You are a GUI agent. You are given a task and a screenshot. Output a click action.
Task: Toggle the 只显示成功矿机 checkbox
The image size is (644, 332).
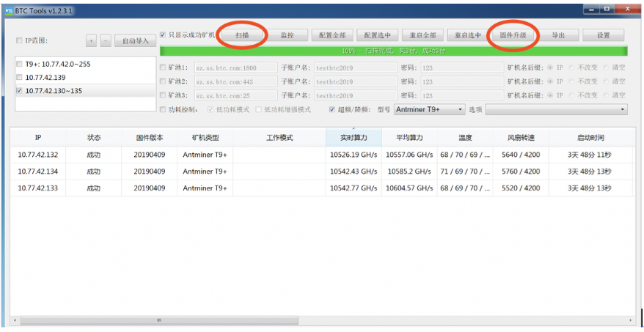click(163, 35)
